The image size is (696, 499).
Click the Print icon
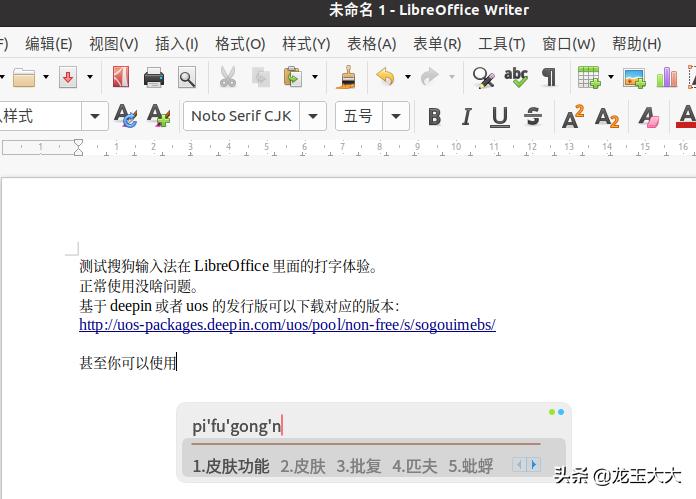point(154,78)
